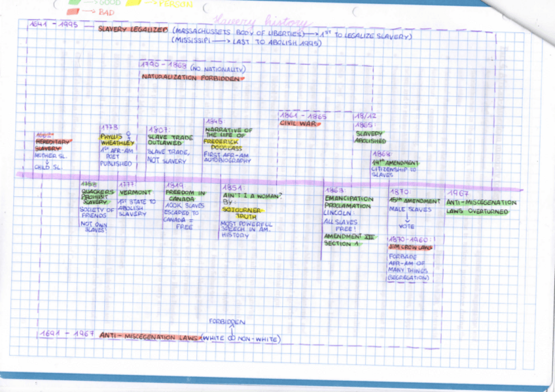Image resolution: width=555 pixels, height=392 pixels.
Task: Select "FIRST AFR-AM AUTOBIOGRAPHY" note
Action: (227, 158)
